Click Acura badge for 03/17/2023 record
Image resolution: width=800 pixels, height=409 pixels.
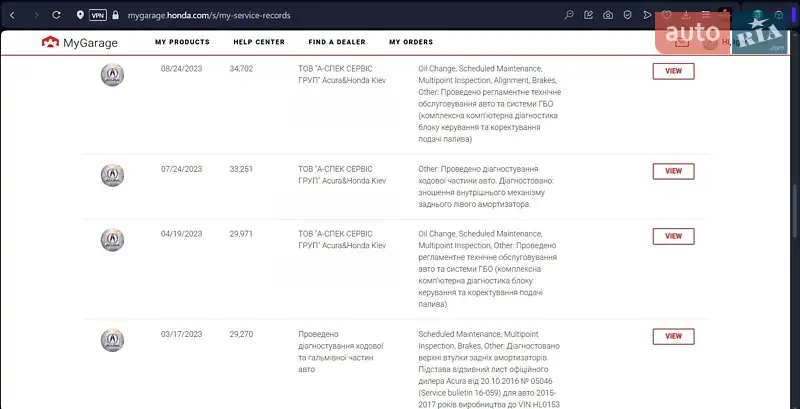pyautogui.click(x=113, y=340)
